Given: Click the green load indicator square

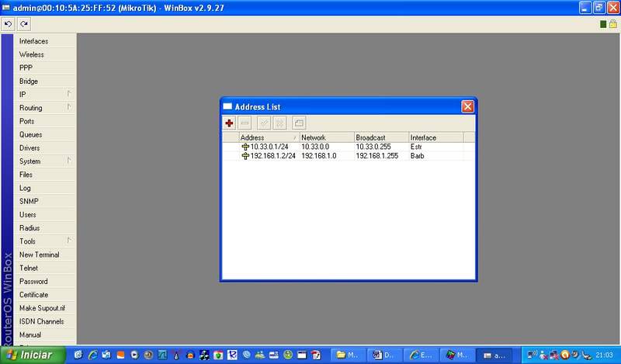Looking at the screenshot, I should tap(603, 24).
